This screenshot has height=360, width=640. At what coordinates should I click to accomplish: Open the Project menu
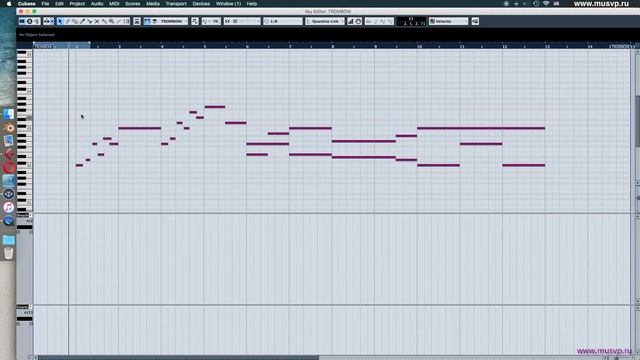pyautogui.click(x=77, y=4)
